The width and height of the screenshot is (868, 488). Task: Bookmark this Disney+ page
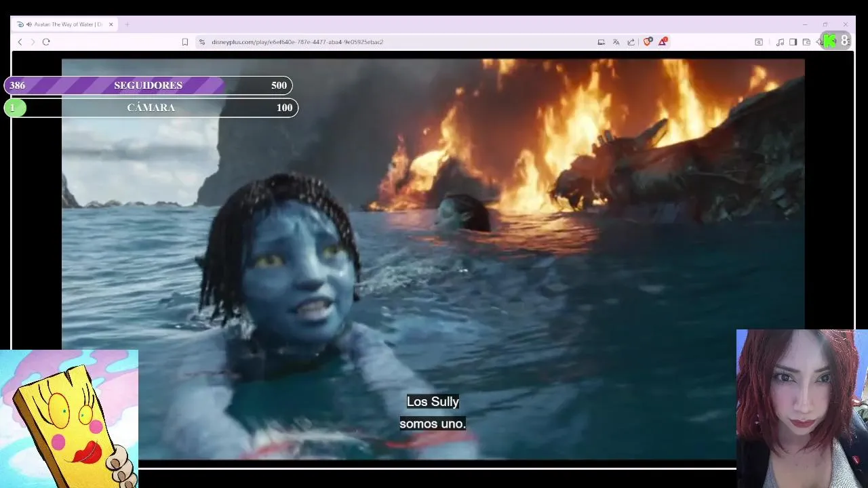coord(184,42)
